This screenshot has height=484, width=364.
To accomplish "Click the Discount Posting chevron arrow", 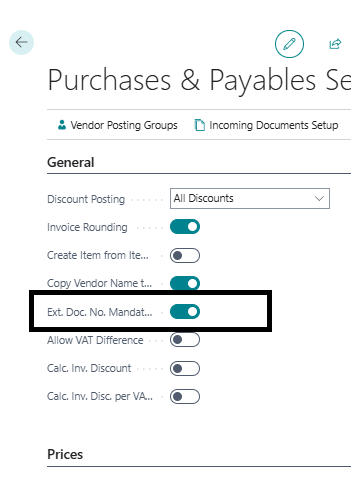I will pos(319,198).
